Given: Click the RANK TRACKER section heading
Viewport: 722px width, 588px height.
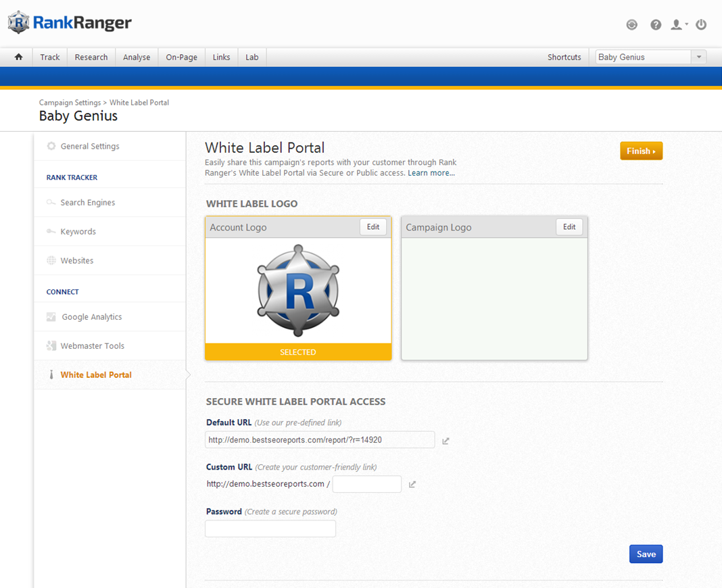Looking at the screenshot, I should [x=72, y=177].
